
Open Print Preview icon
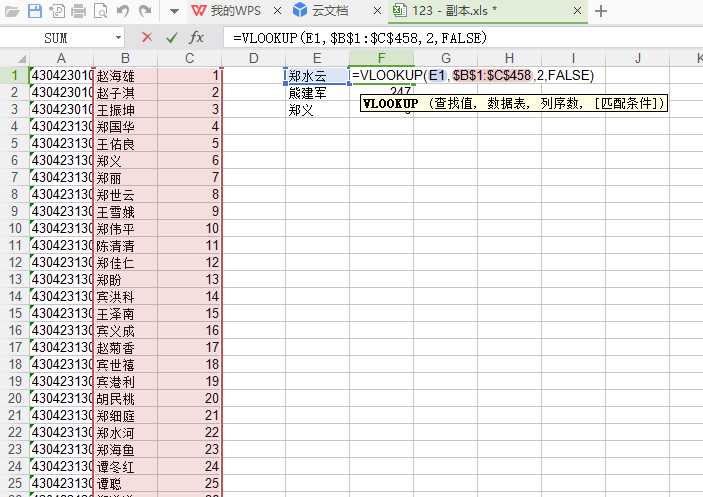[100, 10]
